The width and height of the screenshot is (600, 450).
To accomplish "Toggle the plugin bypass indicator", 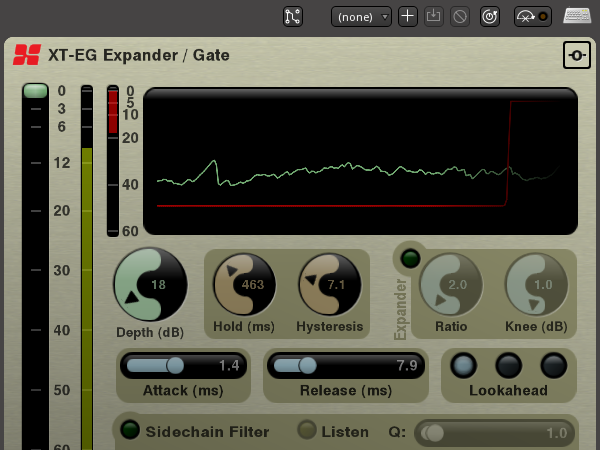I will tap(532, 16).
